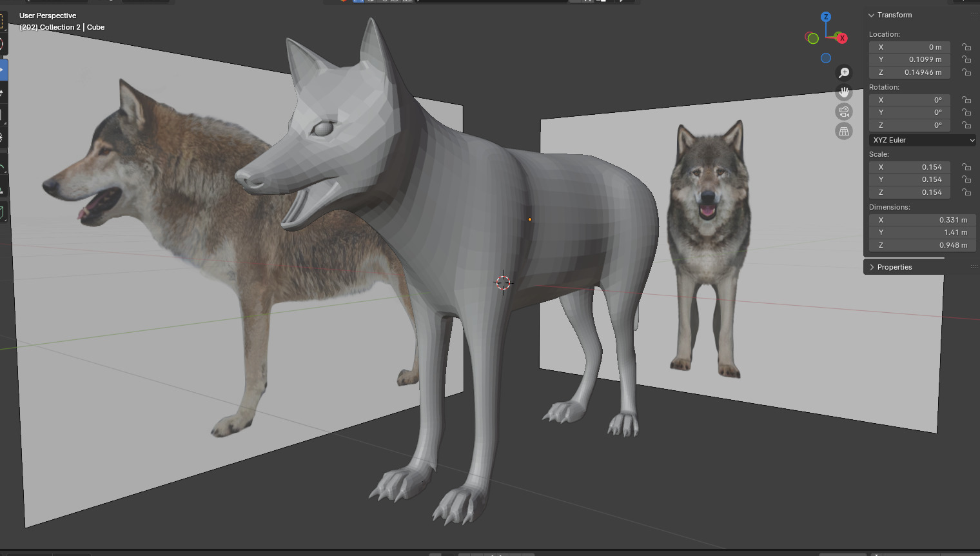980x556 pixels.
Task: Click the Z axis on the navigation gizmo
Action: (x=826, y=17)
